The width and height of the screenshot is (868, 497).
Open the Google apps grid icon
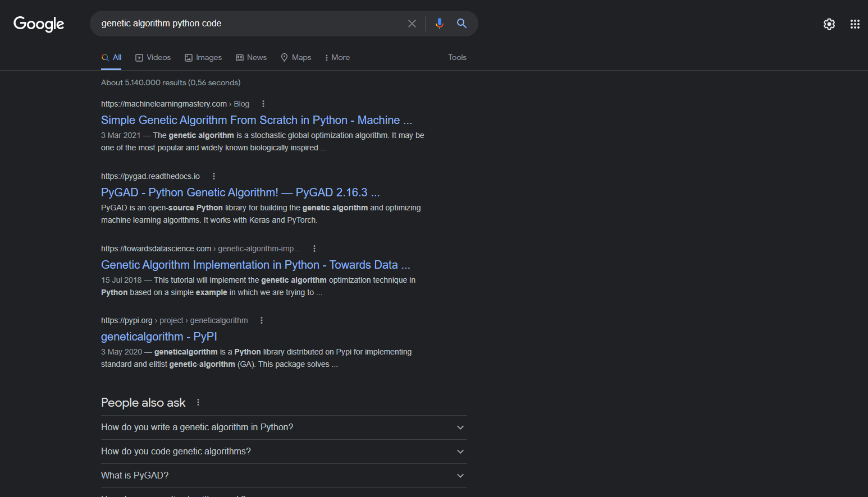pos(855,24)
